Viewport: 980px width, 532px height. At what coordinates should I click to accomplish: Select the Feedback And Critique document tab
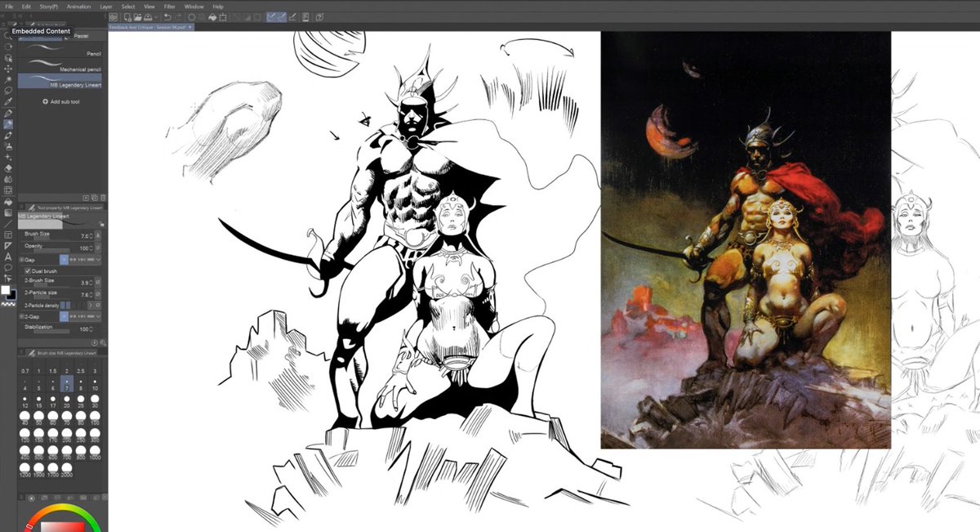(x=151, y=27)
